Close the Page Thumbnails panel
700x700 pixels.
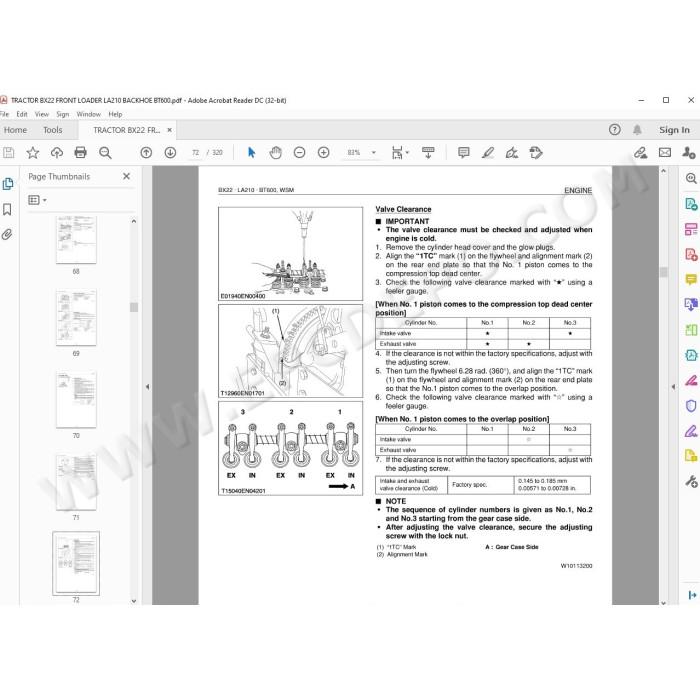126,176
